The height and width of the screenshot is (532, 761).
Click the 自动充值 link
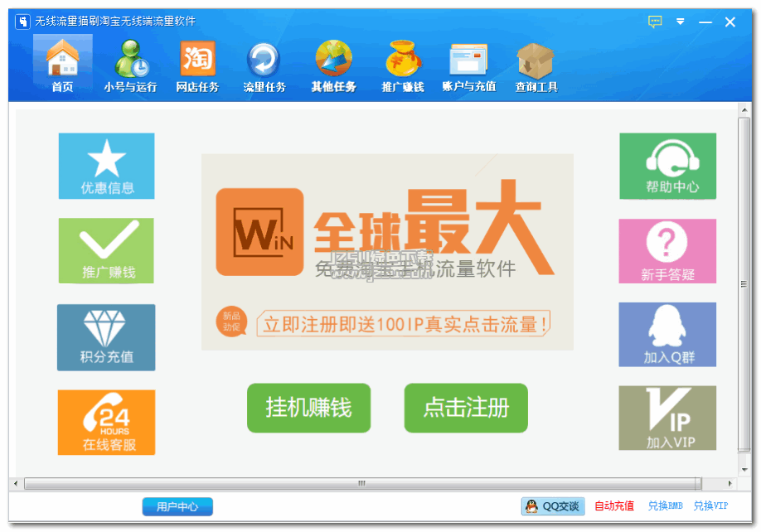point(614,506)
